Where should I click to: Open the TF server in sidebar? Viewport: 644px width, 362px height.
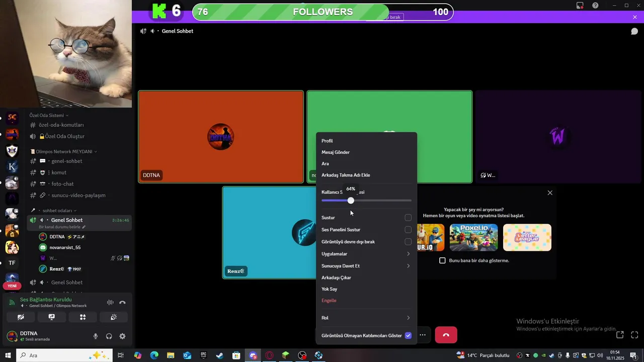point(12,262)
